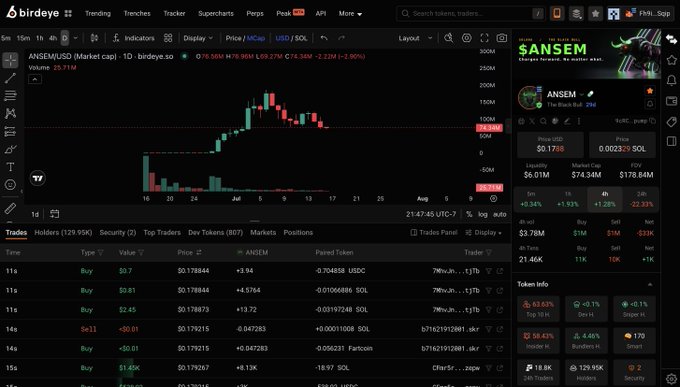Toggle the Trades Panel
Image resolution: width=680 pixels, height=387 pixels.
coord(434,233)
